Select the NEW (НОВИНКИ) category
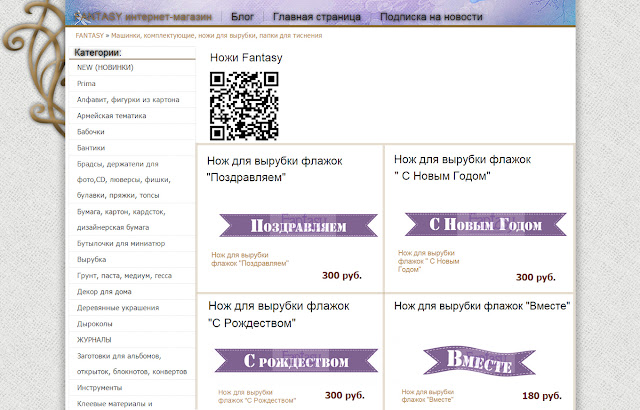640x410 pixels. [105, 67]
